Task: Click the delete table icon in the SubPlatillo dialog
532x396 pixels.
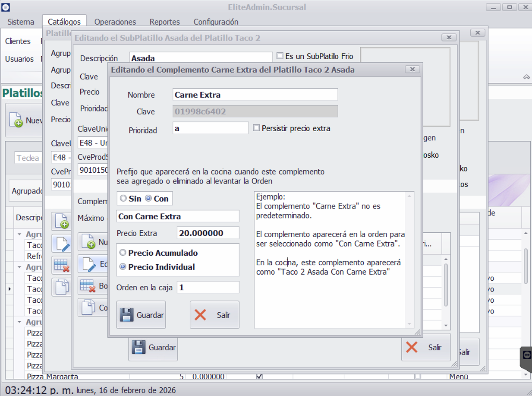Action: tap(88, 286)
